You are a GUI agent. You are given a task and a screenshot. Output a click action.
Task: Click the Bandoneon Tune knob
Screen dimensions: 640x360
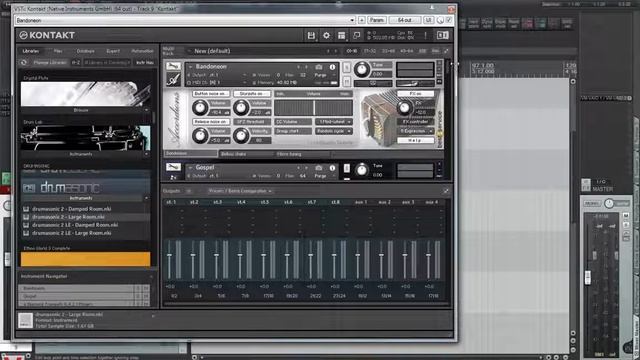tap(362, 69)
